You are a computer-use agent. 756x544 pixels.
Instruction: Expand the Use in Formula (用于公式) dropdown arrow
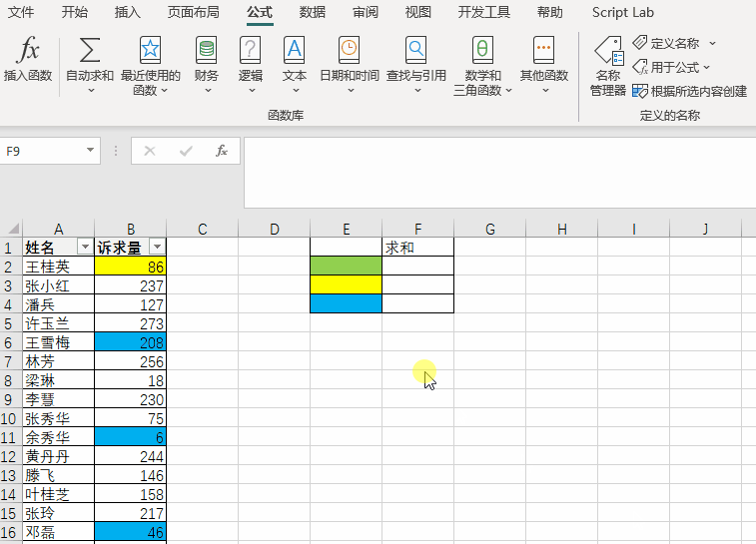pos(706,68)
